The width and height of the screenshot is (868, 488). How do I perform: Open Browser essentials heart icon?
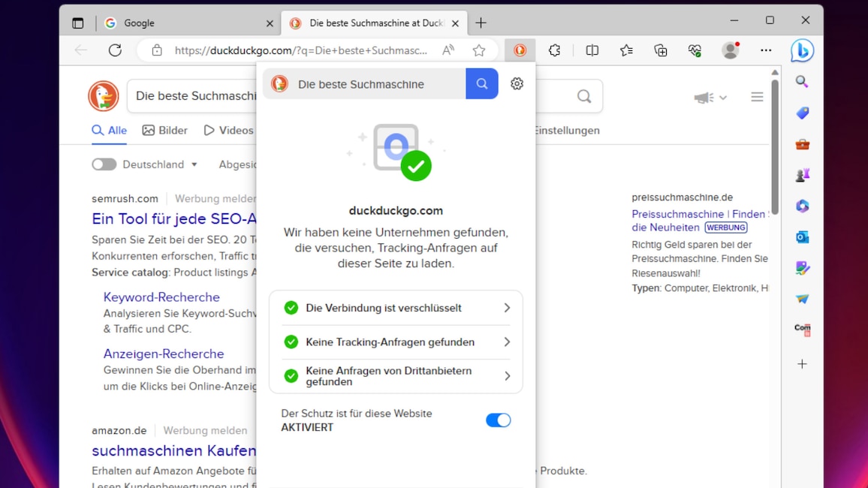coord(695,50)
